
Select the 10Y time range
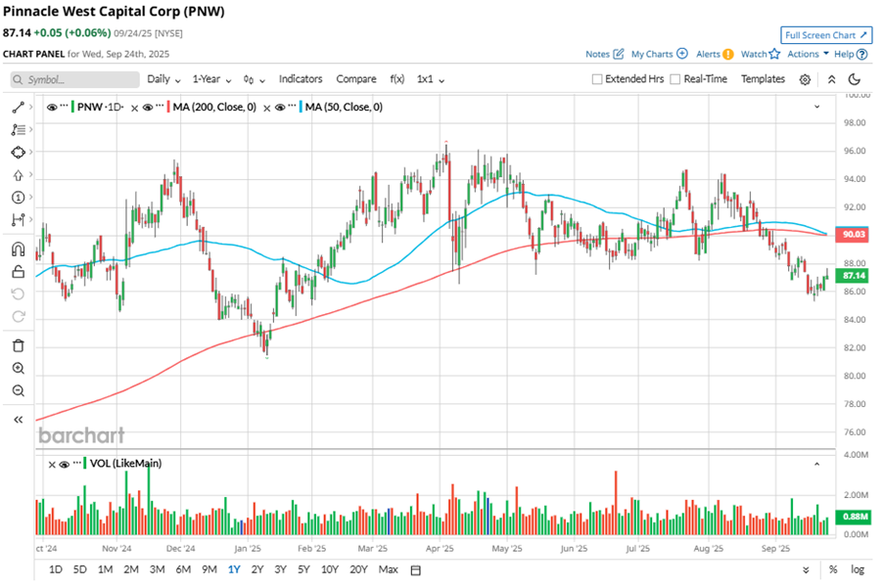pos(330,569)
